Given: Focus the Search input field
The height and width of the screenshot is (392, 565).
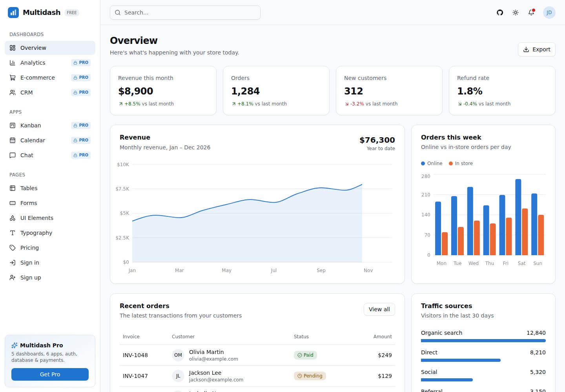Looking at the screenshot, I should [185, 13].
